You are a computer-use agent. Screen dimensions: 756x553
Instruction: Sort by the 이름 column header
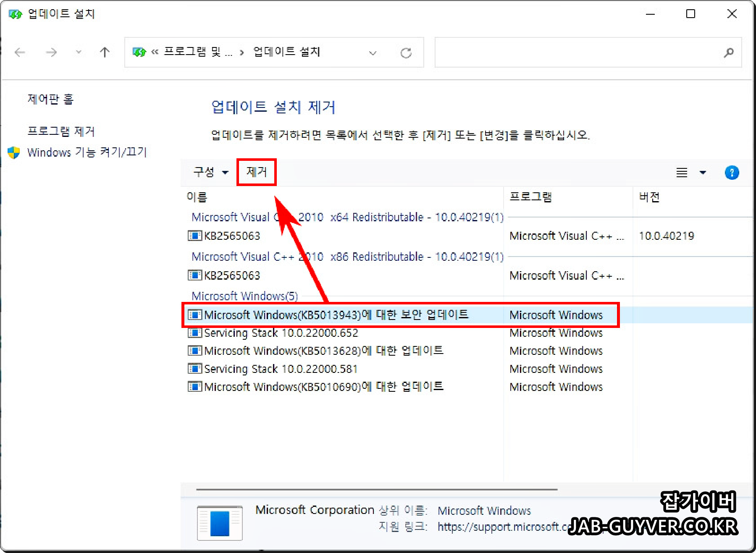(x=197, y=197)
